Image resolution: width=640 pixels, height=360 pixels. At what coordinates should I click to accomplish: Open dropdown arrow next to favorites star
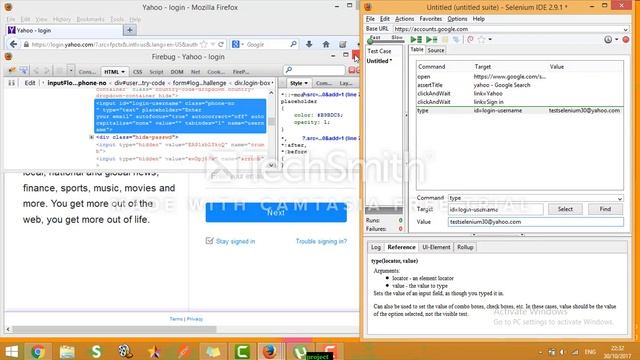490,39
